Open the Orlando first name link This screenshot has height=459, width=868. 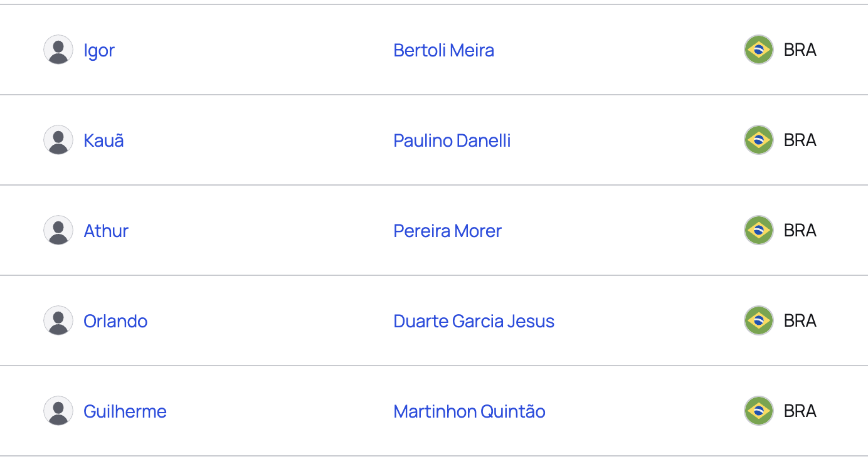[x=115, y=321]
